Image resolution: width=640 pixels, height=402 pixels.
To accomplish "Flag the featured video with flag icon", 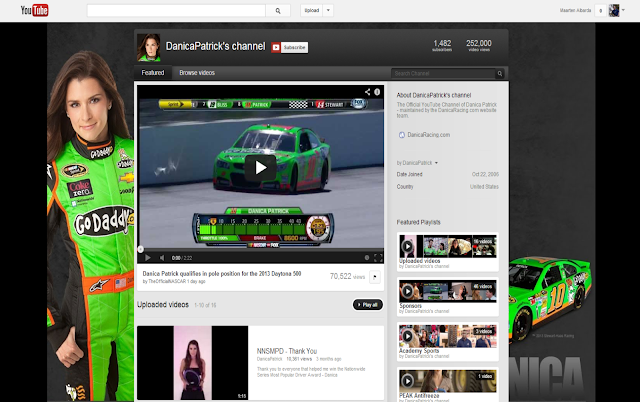I will (x=375, y=277).
